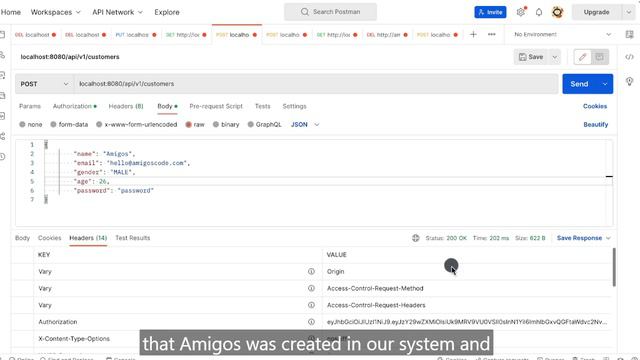The height and width of the screenshot is (360, 640).
Task: Click the "password" line in body editor
Action: click(x=113, y=191)
